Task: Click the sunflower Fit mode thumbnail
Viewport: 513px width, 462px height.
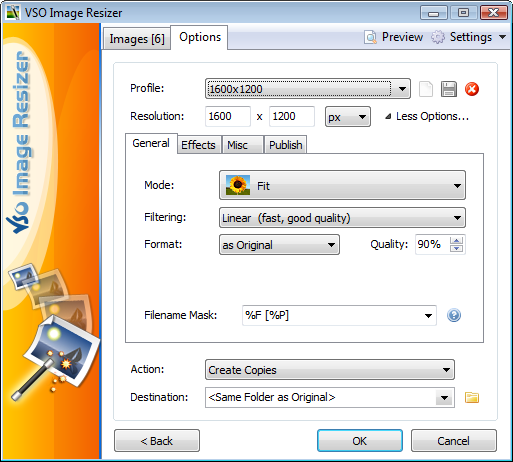Action: coord(238,185)
